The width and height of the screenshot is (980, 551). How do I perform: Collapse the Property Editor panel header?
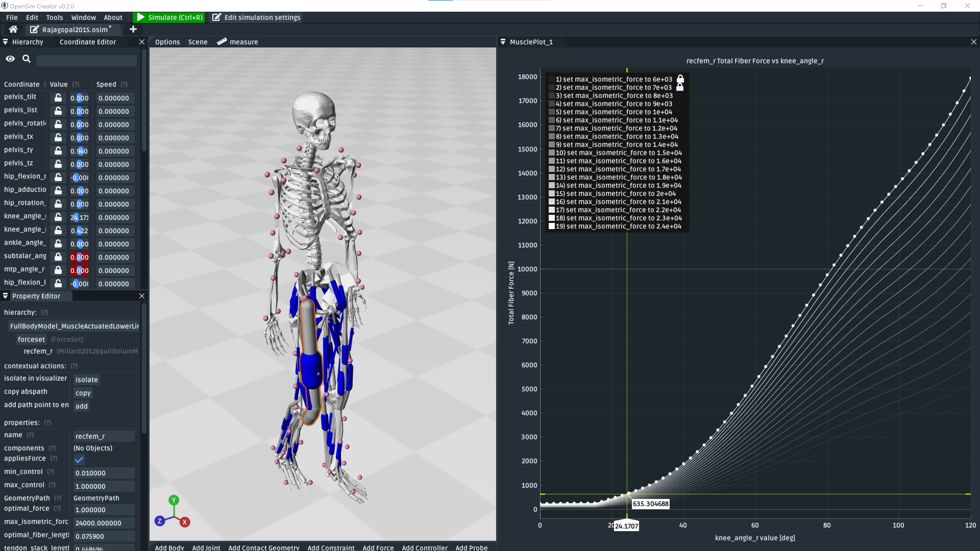click(x=5, y=296)
